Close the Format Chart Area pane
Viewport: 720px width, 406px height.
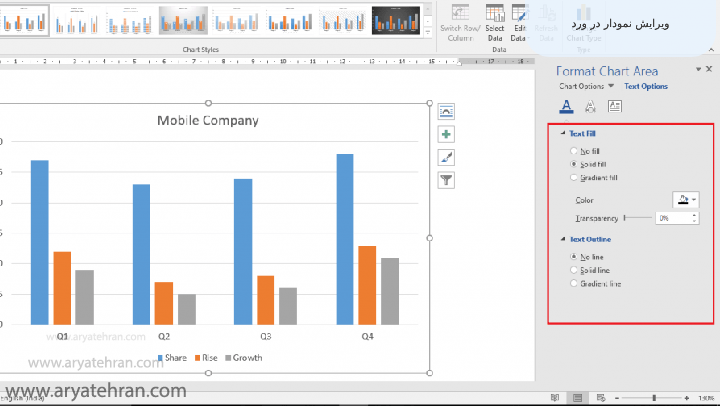click(709, 68)
